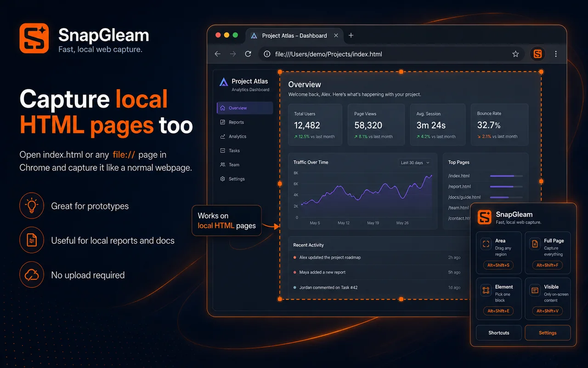Click "Maya added a new report" activity
This screenshot has height=368, width=588.
click(322, 272)
